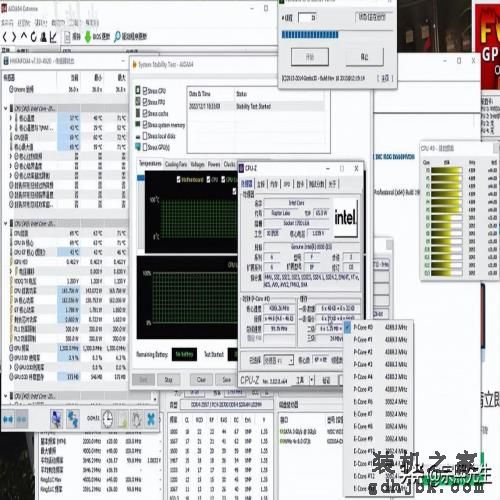Click the AIDA64 graph chart toolbar icon
The width and height of the screenshot is (500, 500).
click(x=53, y=37)
